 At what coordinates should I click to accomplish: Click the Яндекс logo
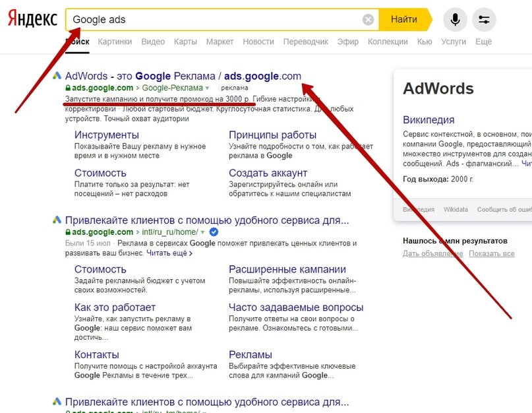[x=32, y=18]
